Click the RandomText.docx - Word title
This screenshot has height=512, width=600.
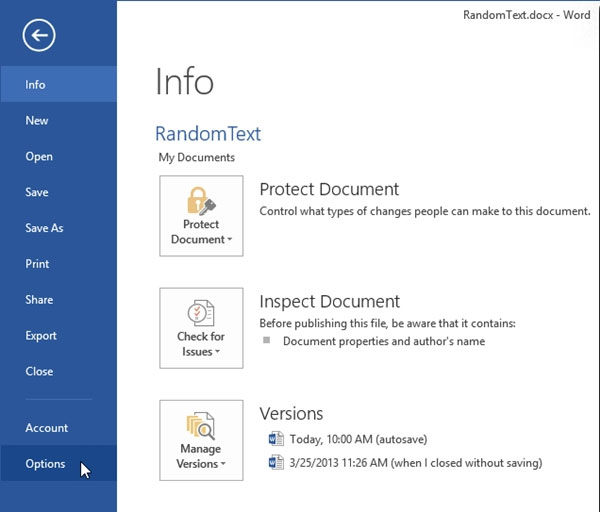tap(527, 15)
